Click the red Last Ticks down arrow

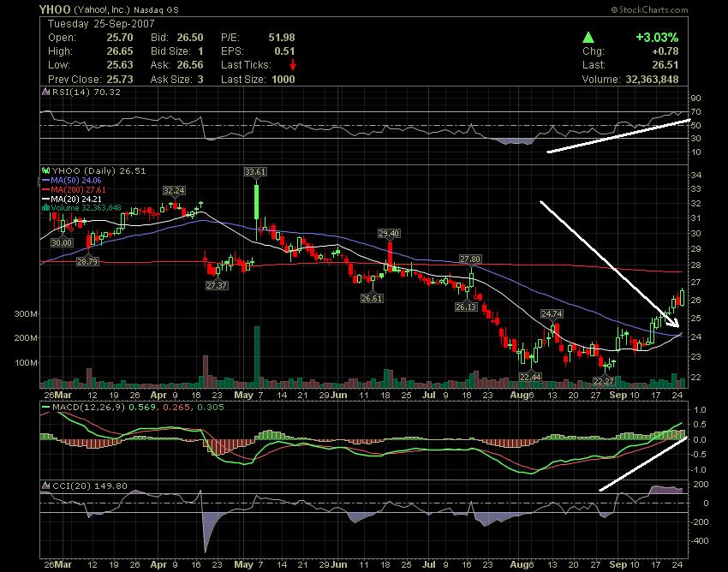click(293, 65)
